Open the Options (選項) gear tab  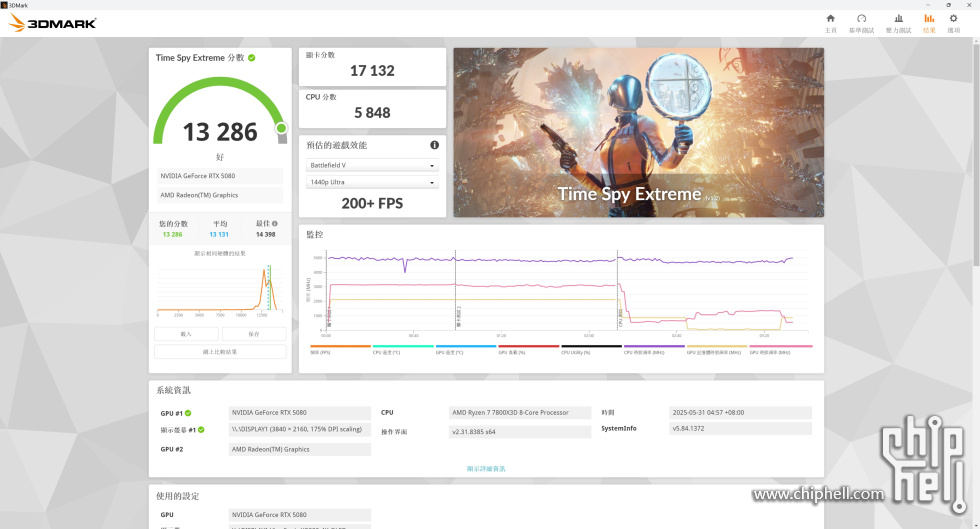click(x=954, y=23)
